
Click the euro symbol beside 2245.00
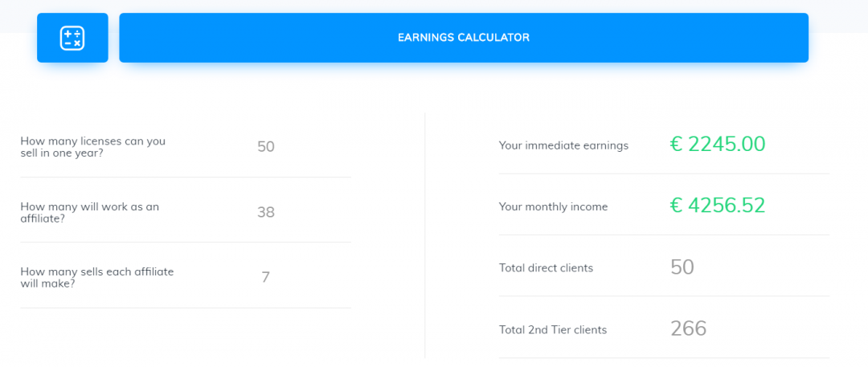[x=676, y=145]
